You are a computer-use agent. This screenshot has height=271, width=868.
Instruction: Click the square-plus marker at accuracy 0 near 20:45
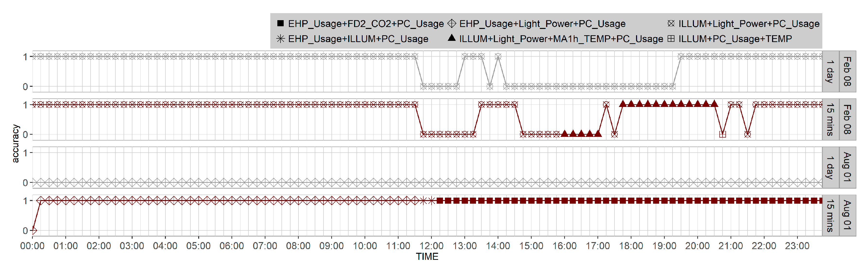coord(723,134)
